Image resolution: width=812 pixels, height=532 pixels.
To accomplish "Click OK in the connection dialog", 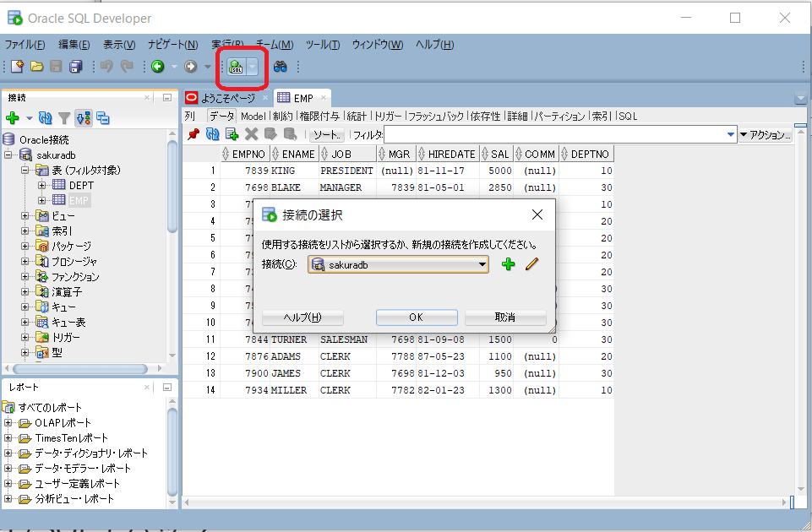I will [417, 318].
